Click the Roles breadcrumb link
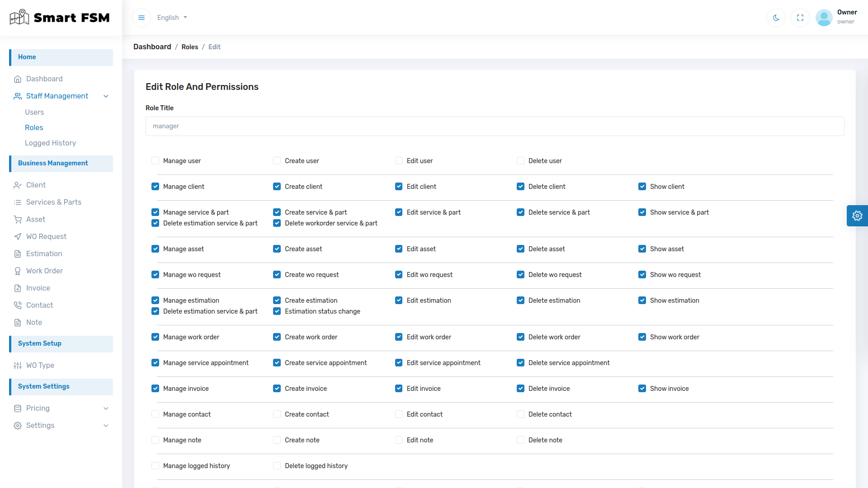The width and height of the screenshot is (868, 488). coord(189,47)
